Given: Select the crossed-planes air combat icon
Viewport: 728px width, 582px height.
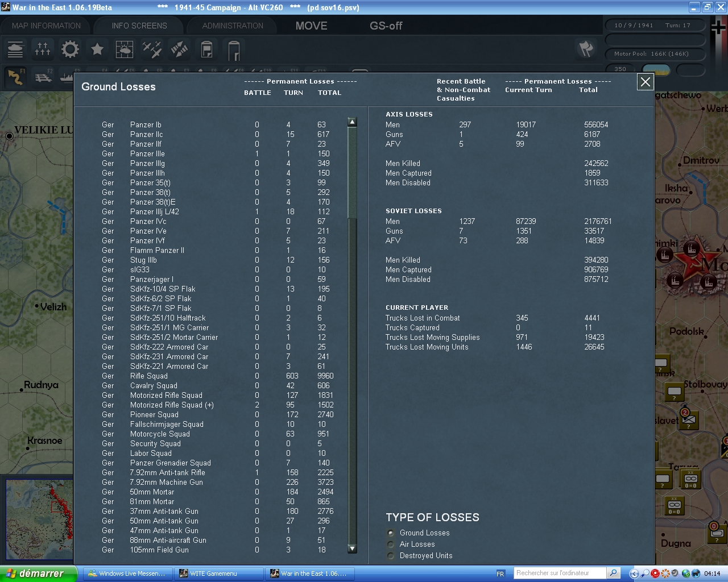Looking at the screenshot, I should (151, 49).
